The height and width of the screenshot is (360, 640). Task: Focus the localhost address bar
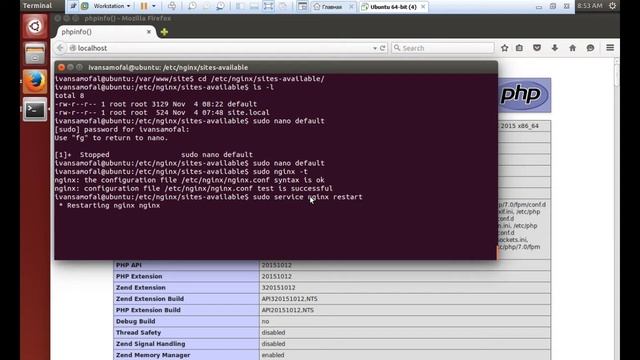pos(222,48)
